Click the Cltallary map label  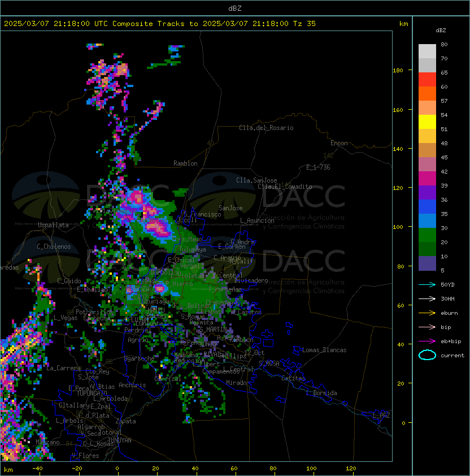click(x=74, y=405)
